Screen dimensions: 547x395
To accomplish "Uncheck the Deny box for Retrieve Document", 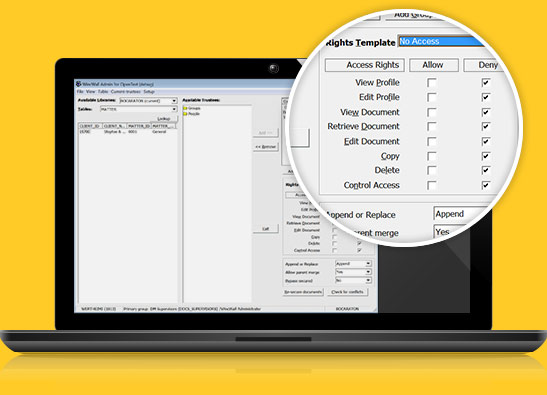I will [486, 126].
